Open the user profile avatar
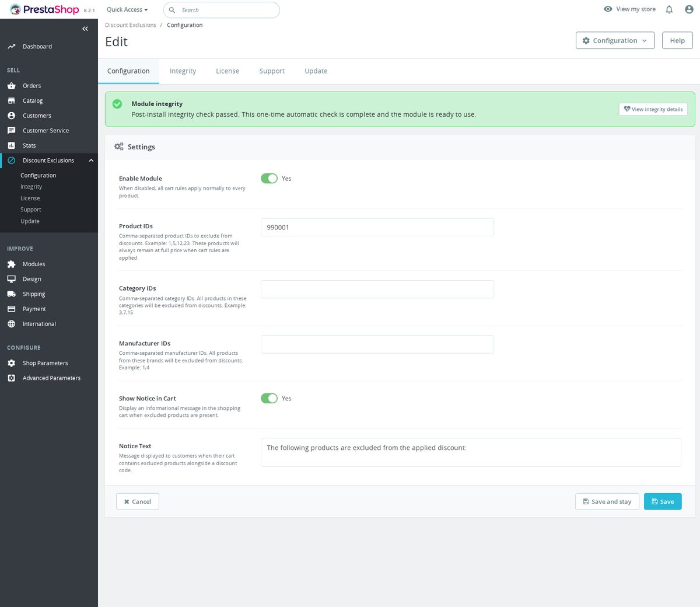The width and height of the screenshot is (700, 607). point(689,9)
